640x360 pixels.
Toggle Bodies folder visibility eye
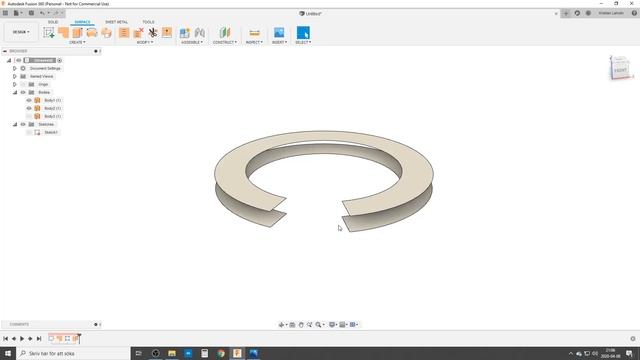coord(23,92)
